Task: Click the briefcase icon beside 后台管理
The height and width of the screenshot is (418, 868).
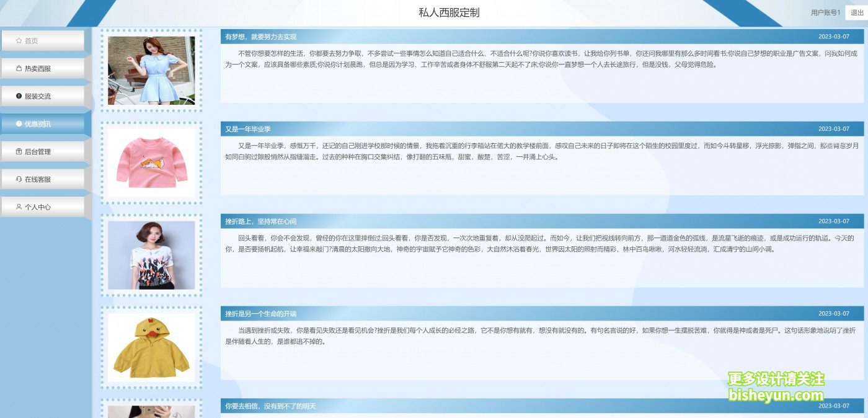Action: click(19, 152)
